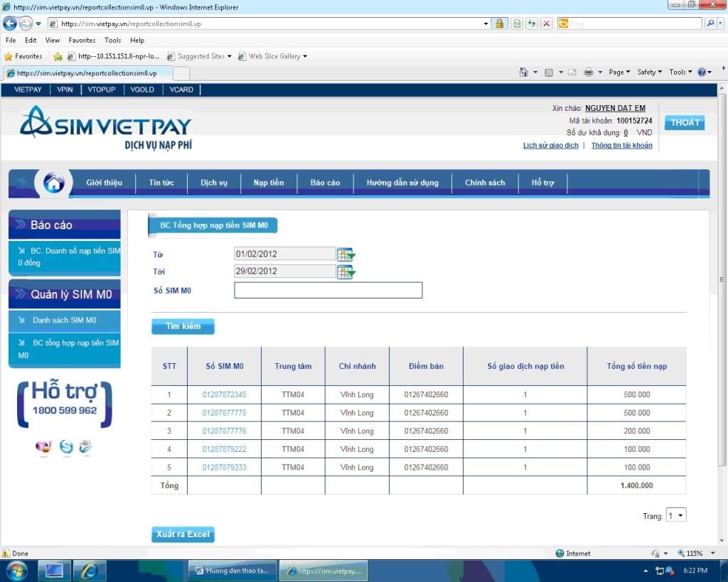Viewport: 728px width, 582px height.
Task: Click the THOÁT logout button
Action: point(685,122)
